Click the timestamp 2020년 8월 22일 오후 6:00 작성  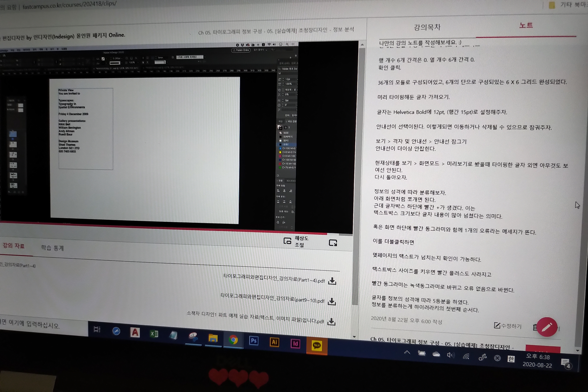407,320
